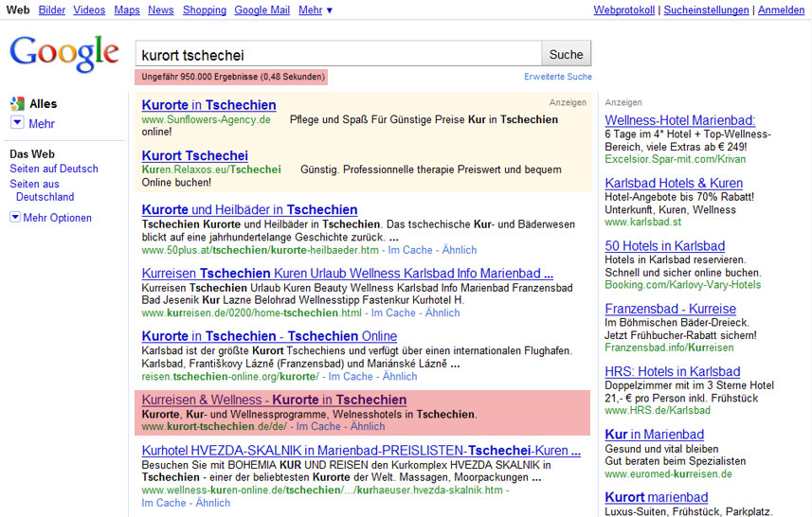
Task: Click Ähnlich for the kurort-tschechien.de result
Action: 368,426
